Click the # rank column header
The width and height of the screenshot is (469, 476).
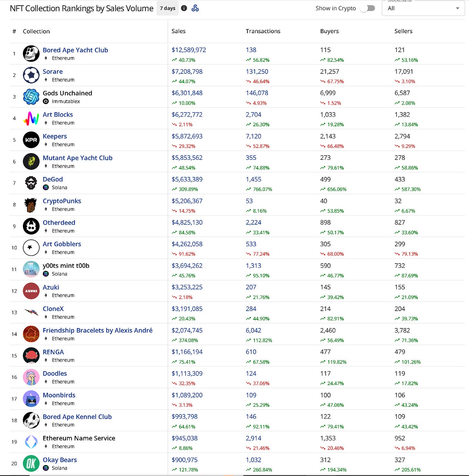tap(14, 31)
